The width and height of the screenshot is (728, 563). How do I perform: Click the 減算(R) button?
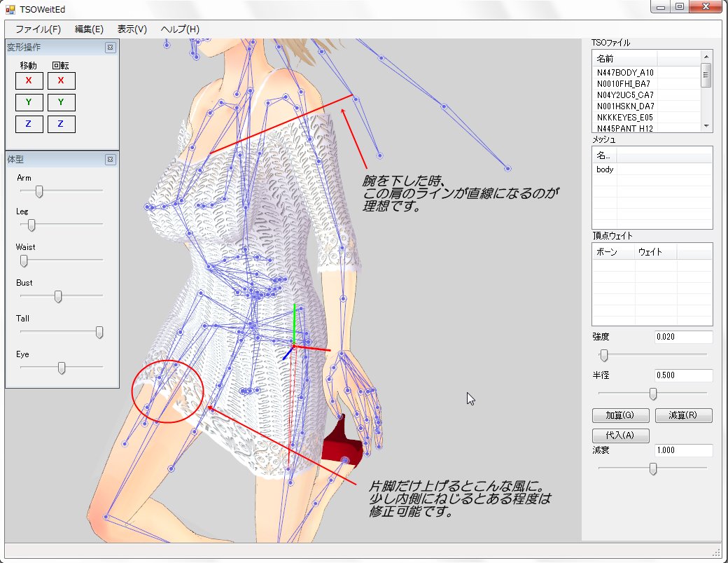click(x=683, y=415)
